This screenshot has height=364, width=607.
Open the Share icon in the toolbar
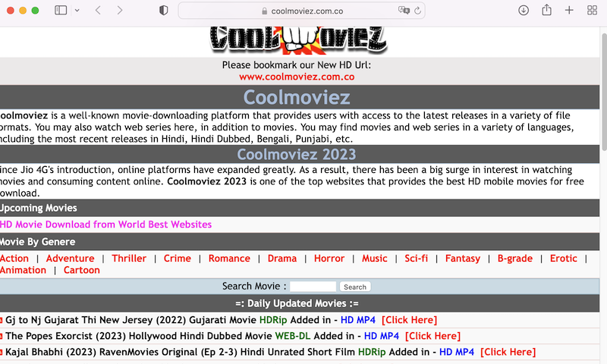[x=546, y=10]
